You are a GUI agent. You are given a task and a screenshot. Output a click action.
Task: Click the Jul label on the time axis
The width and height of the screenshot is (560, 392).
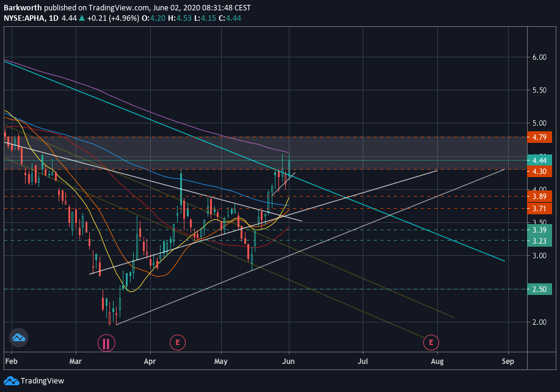pos(363,361)
